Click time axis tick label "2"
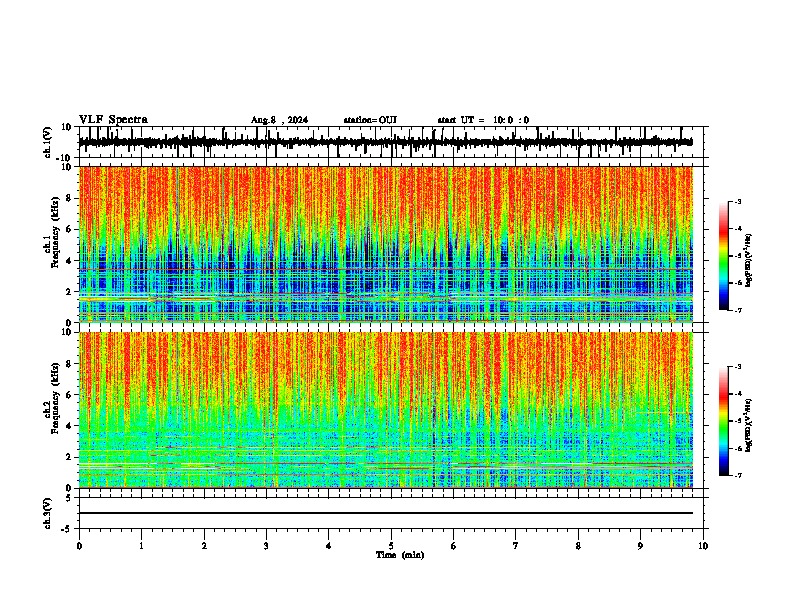This screenshot has width=792, height=612. (204, 546)
